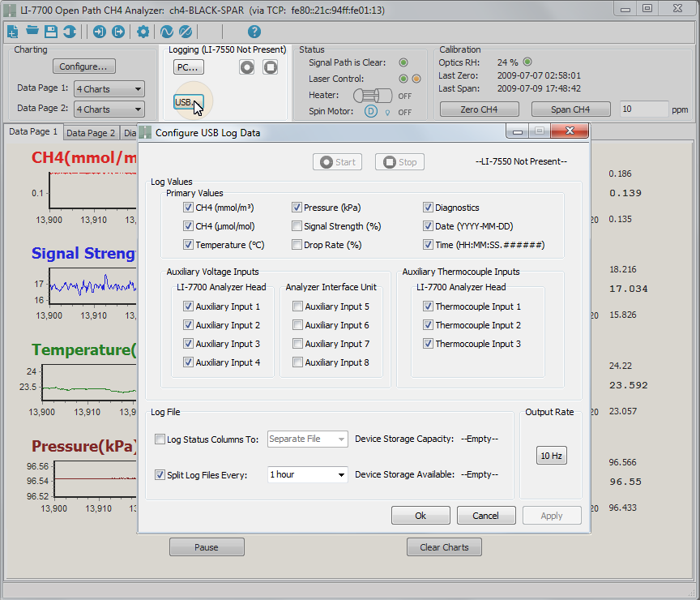This screenshot has width=700, height=600.
Task: Click the Spin Motor D icon
Action: click(370, 111)
